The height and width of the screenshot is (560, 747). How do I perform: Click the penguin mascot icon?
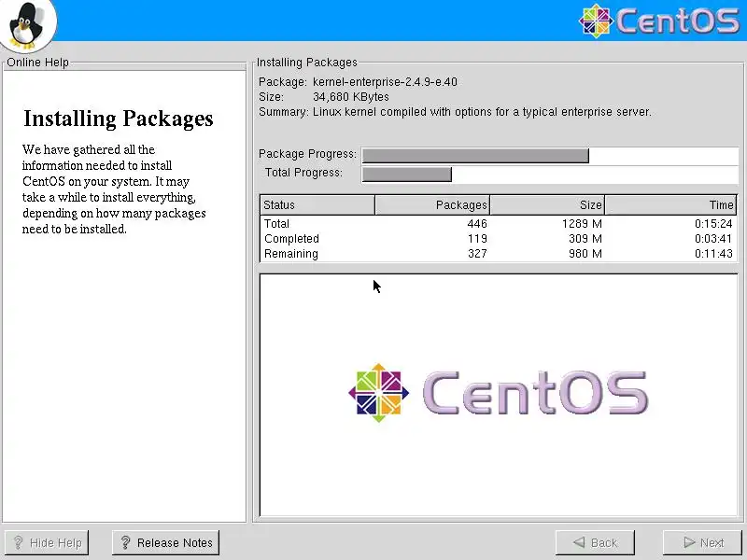(28, 25)
